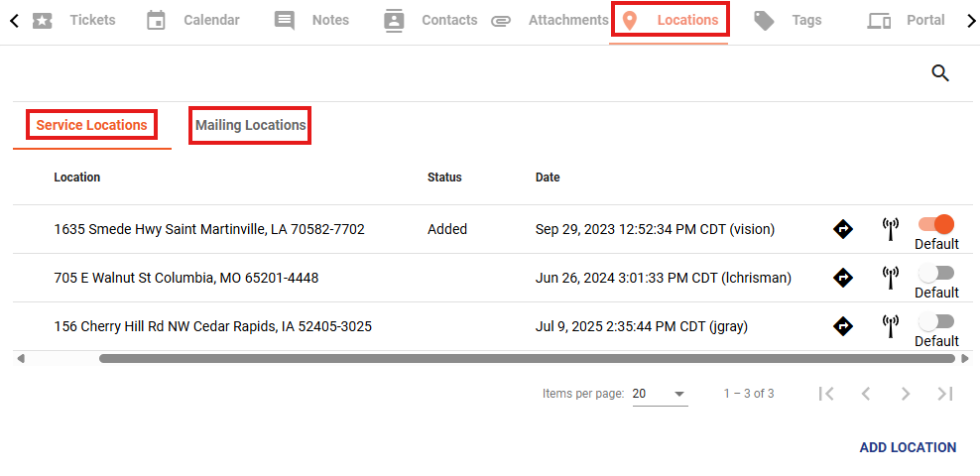Click the horizontal scrollbar track
Screen dimensions: 980x476
coord(527,359)
